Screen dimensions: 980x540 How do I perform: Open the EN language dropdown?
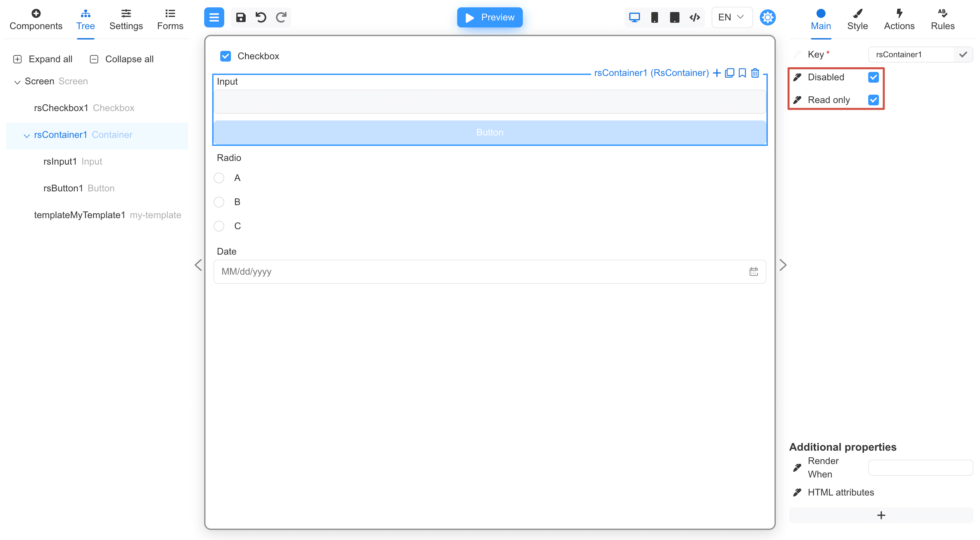click(731, 17)
